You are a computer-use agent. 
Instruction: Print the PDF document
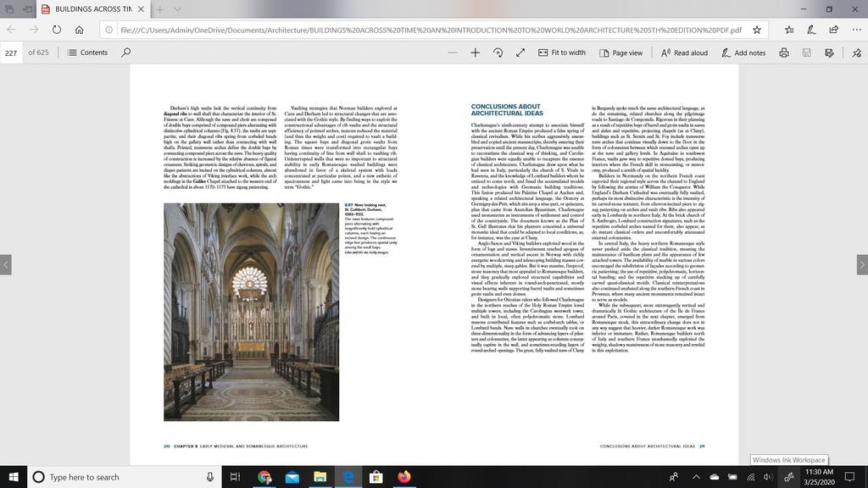tap(784, 53)
